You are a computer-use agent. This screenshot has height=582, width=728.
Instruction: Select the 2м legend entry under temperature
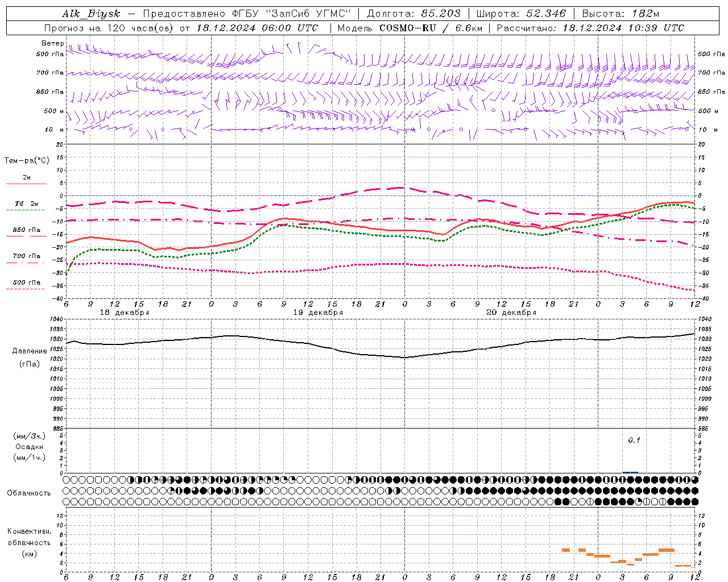pos(27,178)
